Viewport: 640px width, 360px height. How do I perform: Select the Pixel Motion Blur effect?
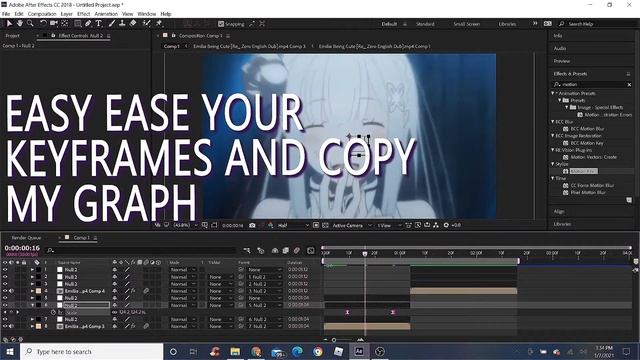(x=588, y=192)
